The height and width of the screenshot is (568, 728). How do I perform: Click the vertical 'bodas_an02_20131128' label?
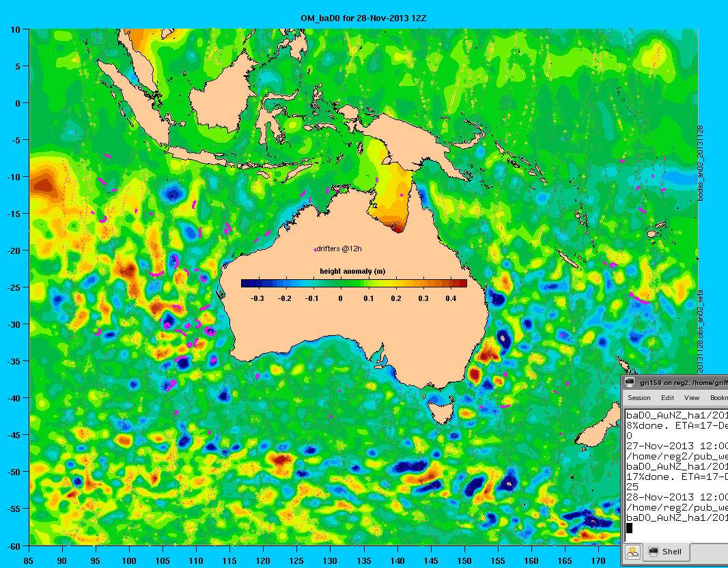pyautogui.click(x=701, y=163)
